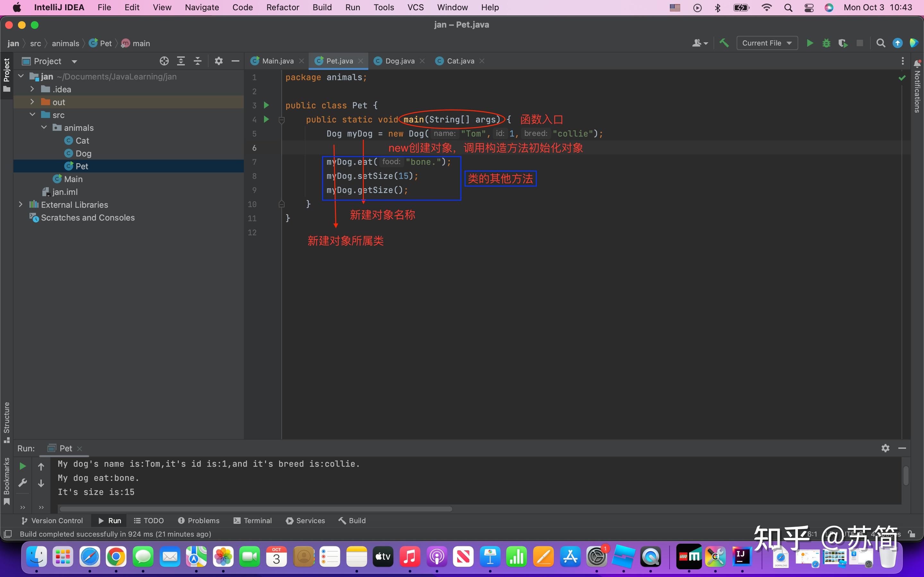Click Collapse All in Project panel
This screenshot has width=924, height=577.
197,61
